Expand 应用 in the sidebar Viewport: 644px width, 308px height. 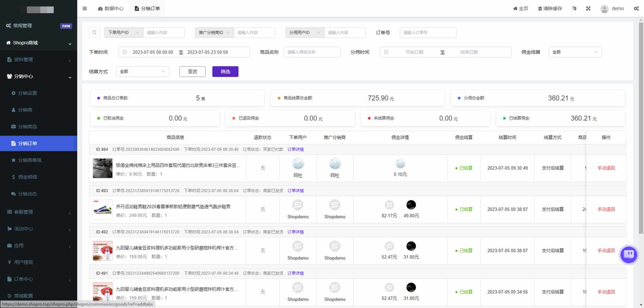(39, 245)
